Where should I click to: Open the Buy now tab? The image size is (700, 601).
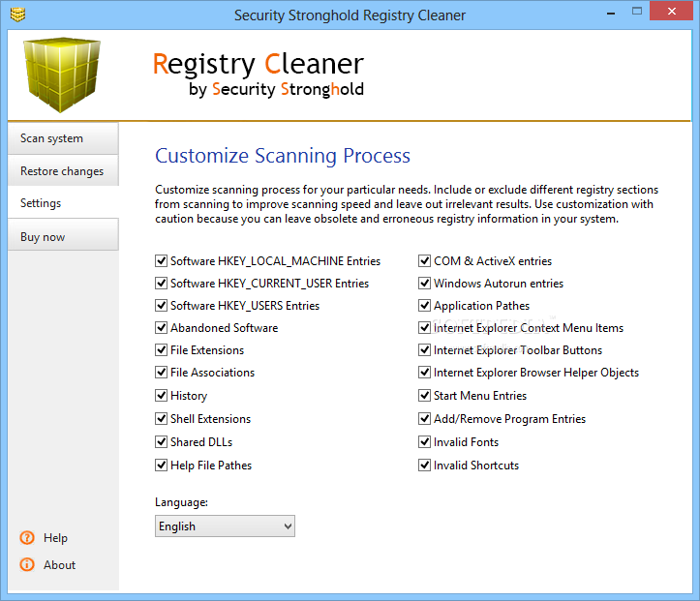pyautogui.click(x=63, y=236)
